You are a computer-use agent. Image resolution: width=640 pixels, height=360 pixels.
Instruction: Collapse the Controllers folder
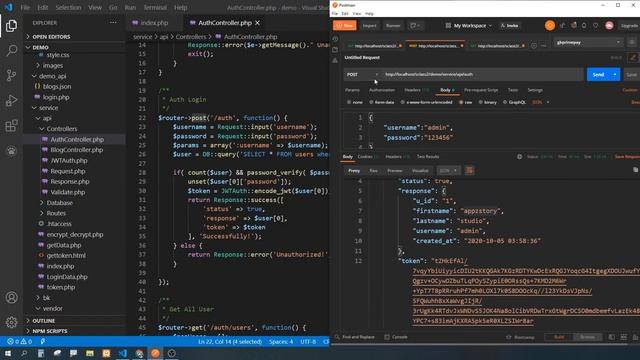coord(61,129)
